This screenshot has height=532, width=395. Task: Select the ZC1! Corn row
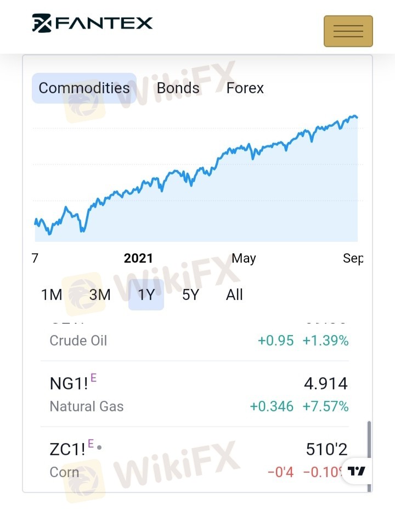click(195, 460)
